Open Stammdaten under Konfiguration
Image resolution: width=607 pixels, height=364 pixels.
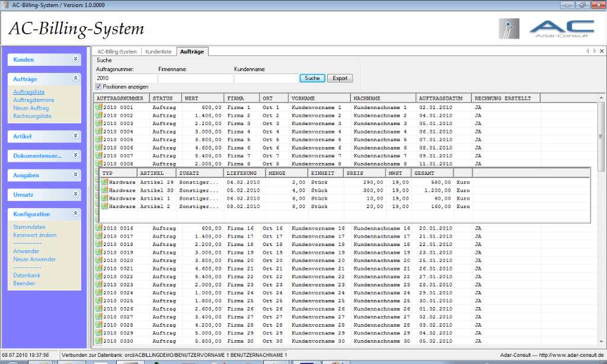pyautogui.click(x=30, y=227)
